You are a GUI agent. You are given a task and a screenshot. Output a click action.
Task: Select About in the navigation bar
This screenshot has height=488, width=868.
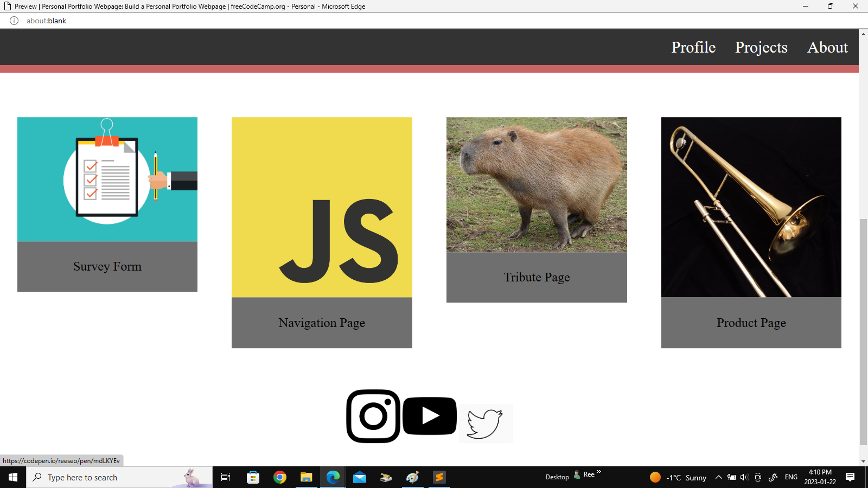[x=827, y=47]
